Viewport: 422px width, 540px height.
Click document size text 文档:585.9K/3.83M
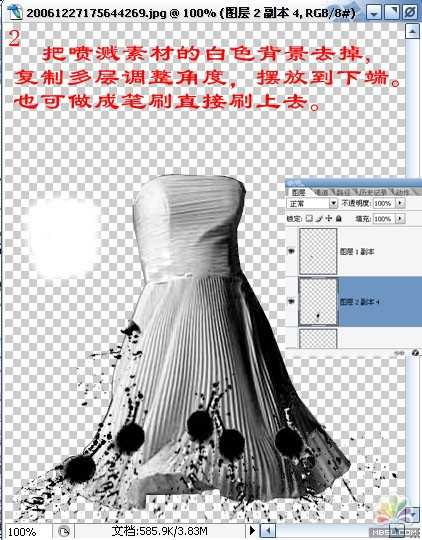click(x=159, y=531)
